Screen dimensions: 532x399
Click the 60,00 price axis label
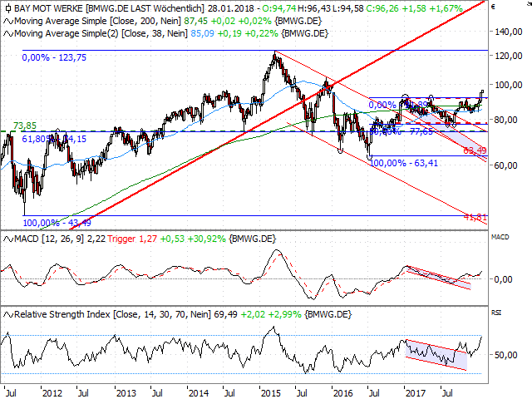coord(506,165)
